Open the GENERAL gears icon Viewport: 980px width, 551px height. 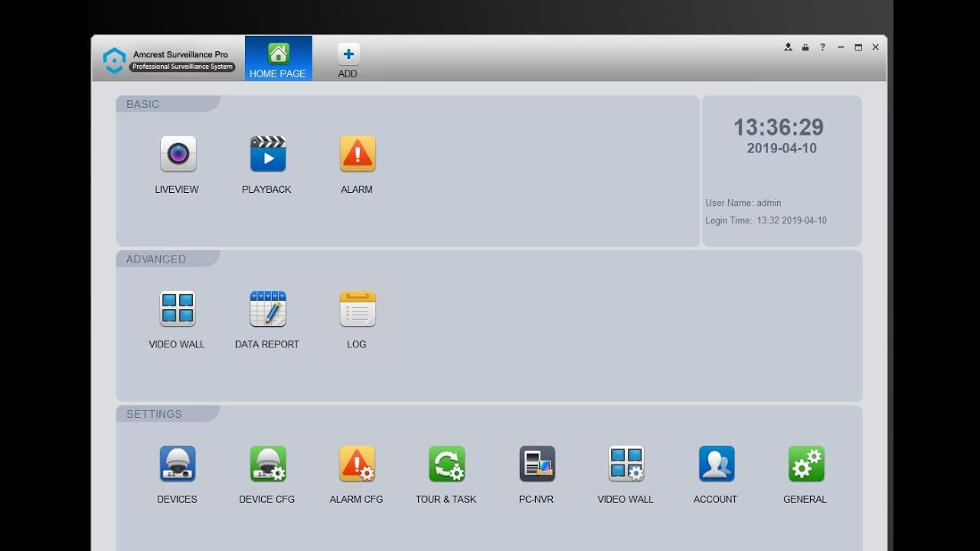[806, 464]
